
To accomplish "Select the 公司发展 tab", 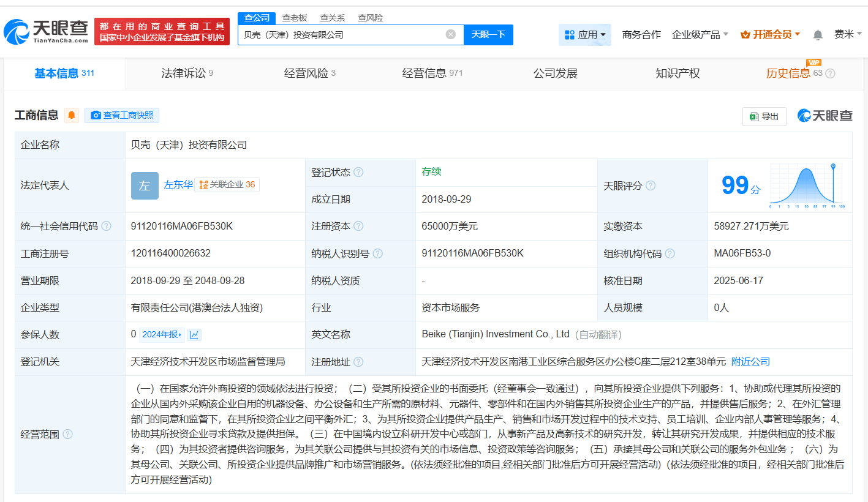I will [x=555, y=73].
